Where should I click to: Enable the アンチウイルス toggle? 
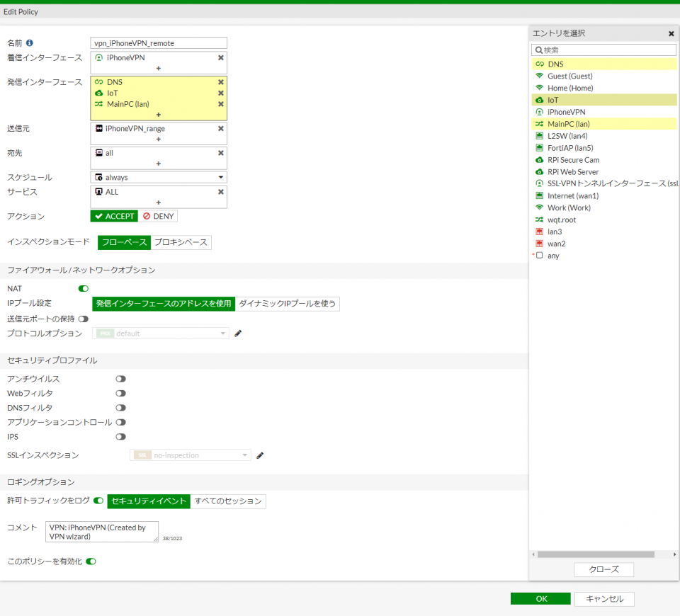120,379
